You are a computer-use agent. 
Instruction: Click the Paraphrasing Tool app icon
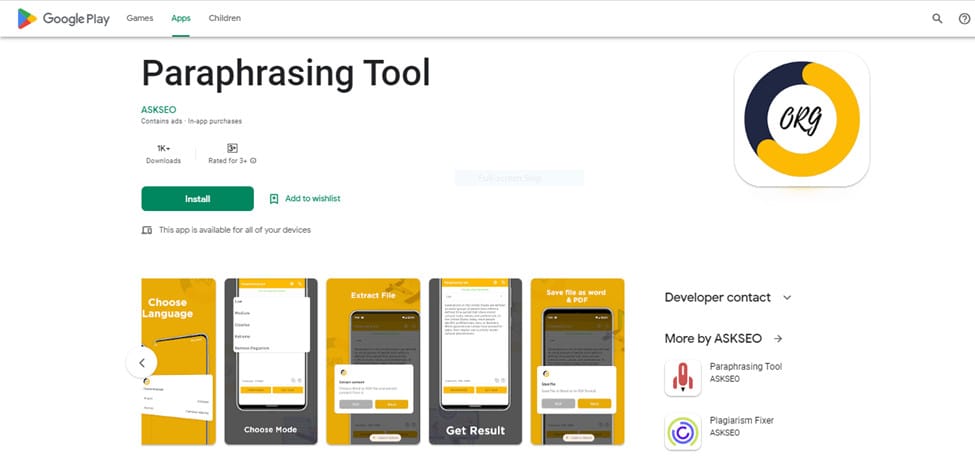pos(802,119)
